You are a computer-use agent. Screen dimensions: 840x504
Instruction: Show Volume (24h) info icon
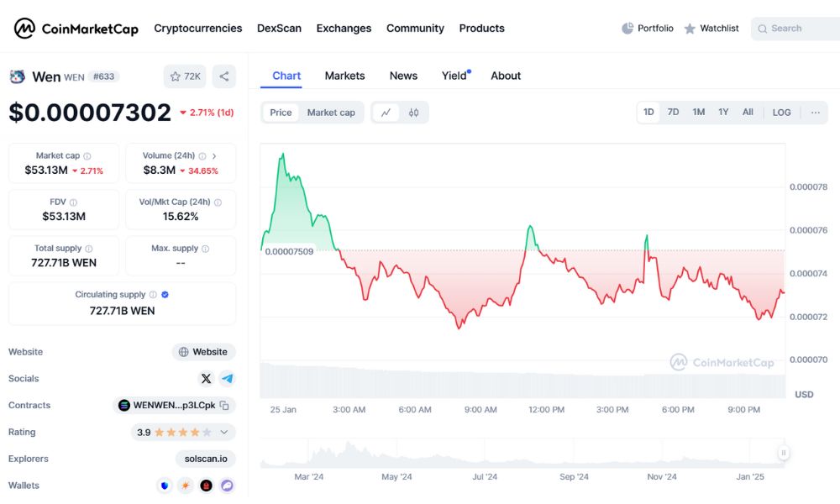tap(202, 156)
